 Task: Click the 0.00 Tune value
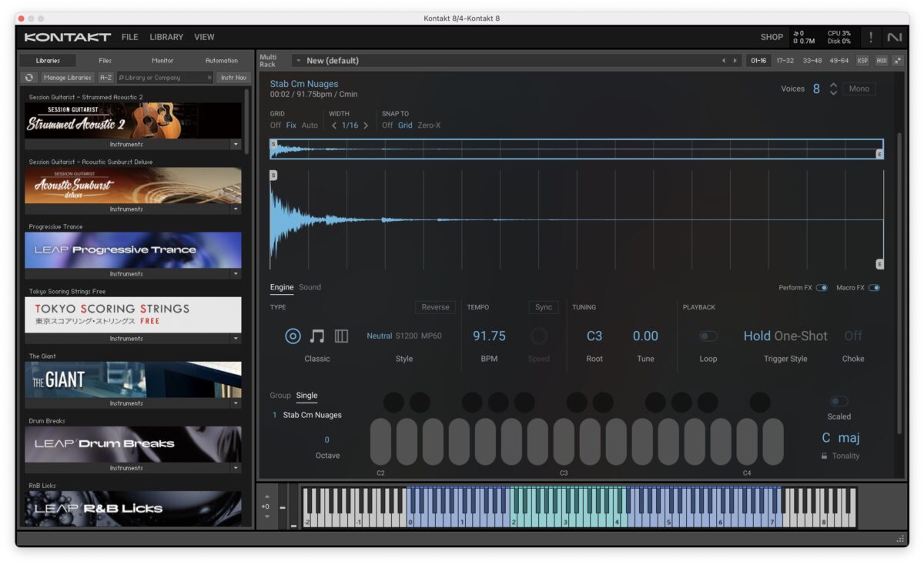645,336
